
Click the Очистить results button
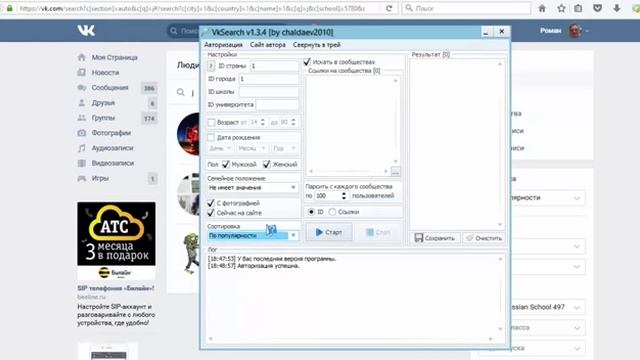point(484,238)
